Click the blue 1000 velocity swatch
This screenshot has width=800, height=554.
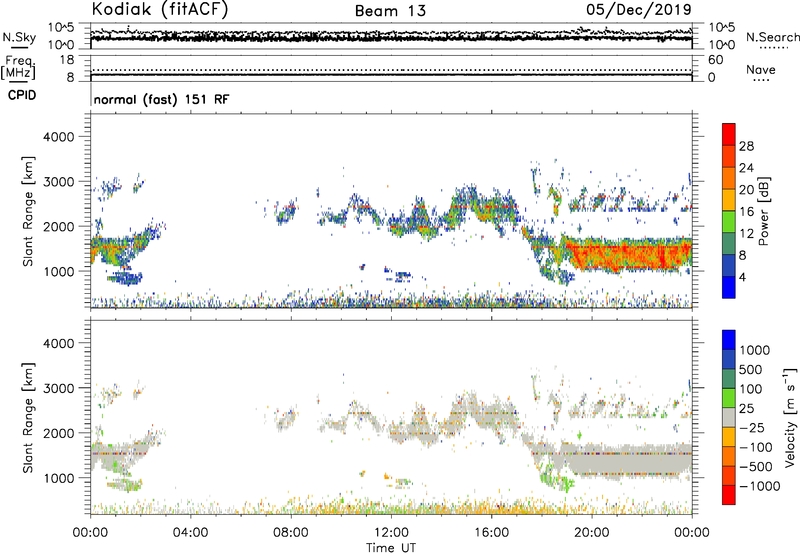(729, 340)
